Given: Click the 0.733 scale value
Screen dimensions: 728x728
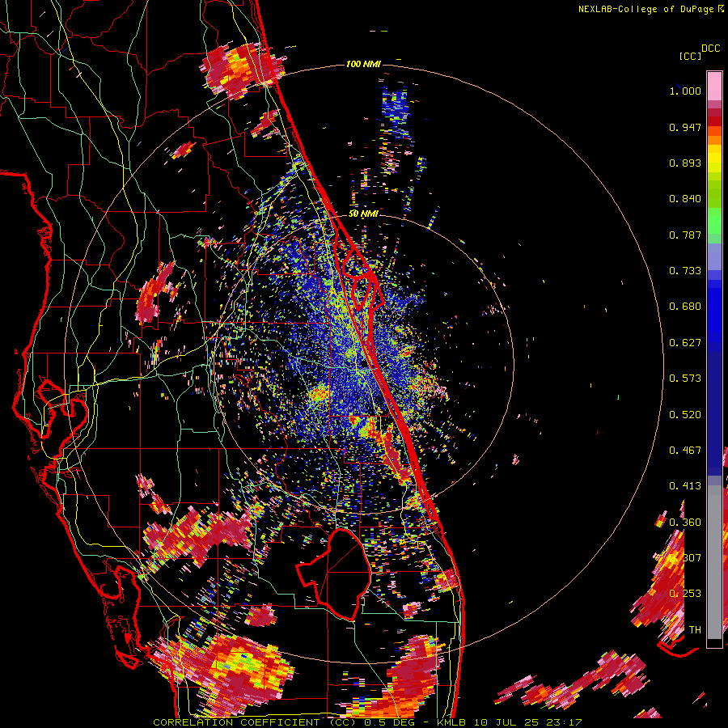Looking at the screenshot, I should point(685,271).
